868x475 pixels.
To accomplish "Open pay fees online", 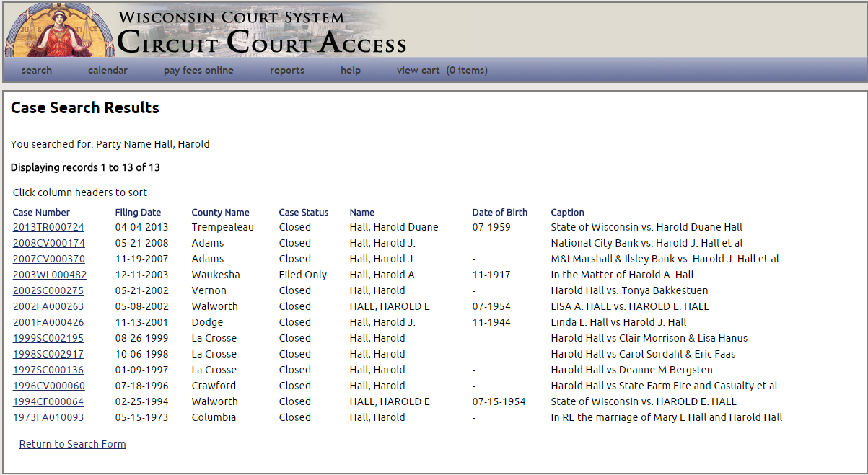I will point(198,70).
